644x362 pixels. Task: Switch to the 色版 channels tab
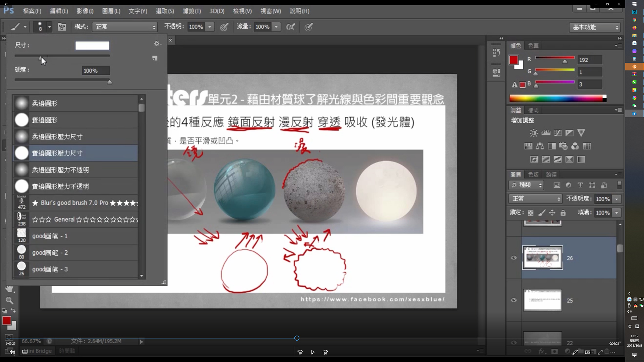[533, 175]
